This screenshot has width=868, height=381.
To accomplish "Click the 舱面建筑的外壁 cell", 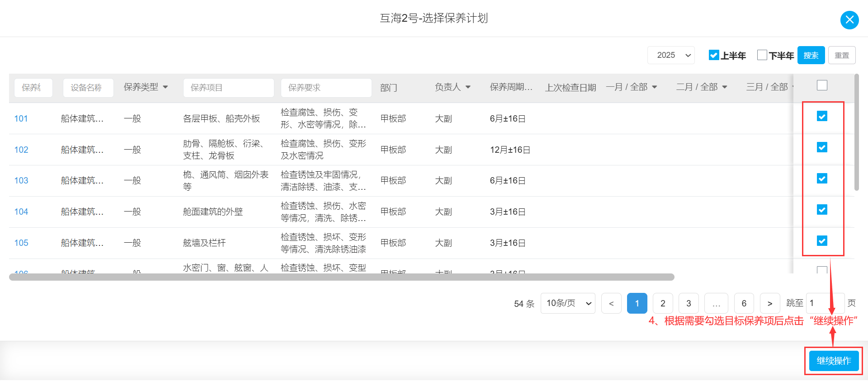I will 213,212.
